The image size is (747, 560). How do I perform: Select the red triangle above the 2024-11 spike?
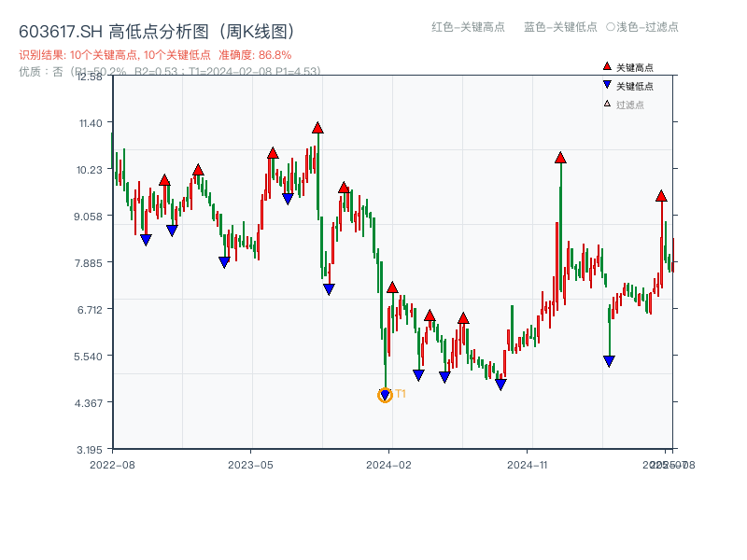pyautogui.click(x=560, y=160)
